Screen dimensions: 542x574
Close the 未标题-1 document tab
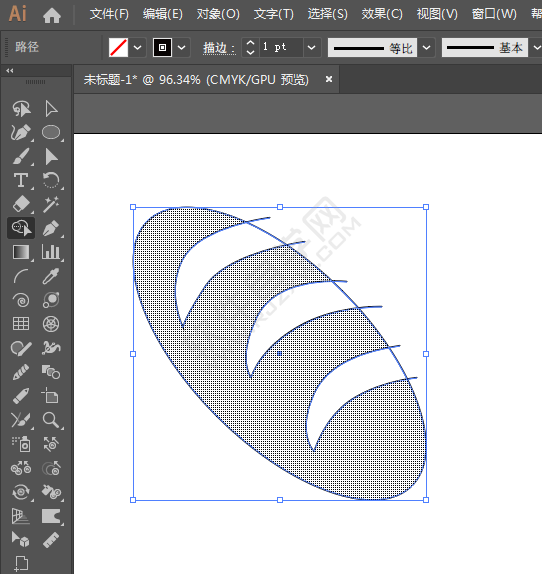click(329, 79)
